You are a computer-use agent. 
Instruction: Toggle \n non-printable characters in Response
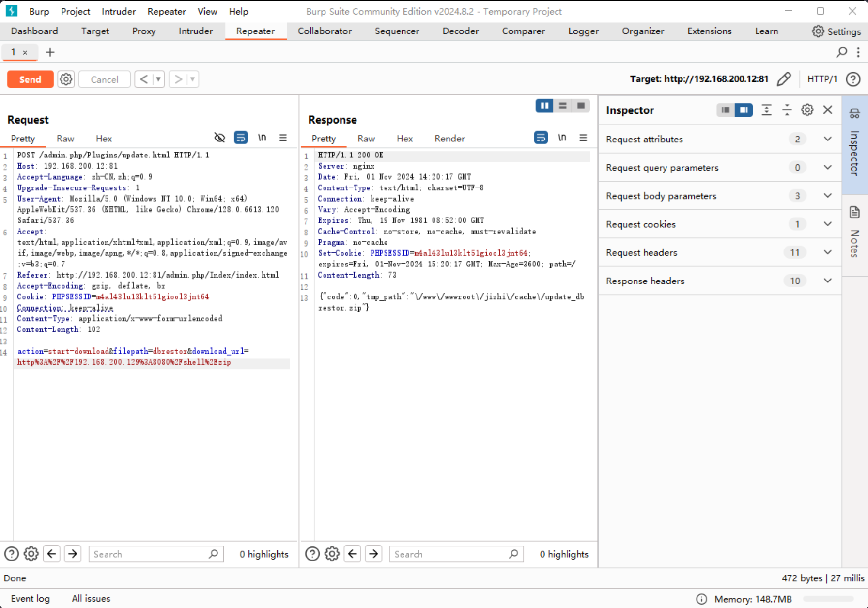562,138
